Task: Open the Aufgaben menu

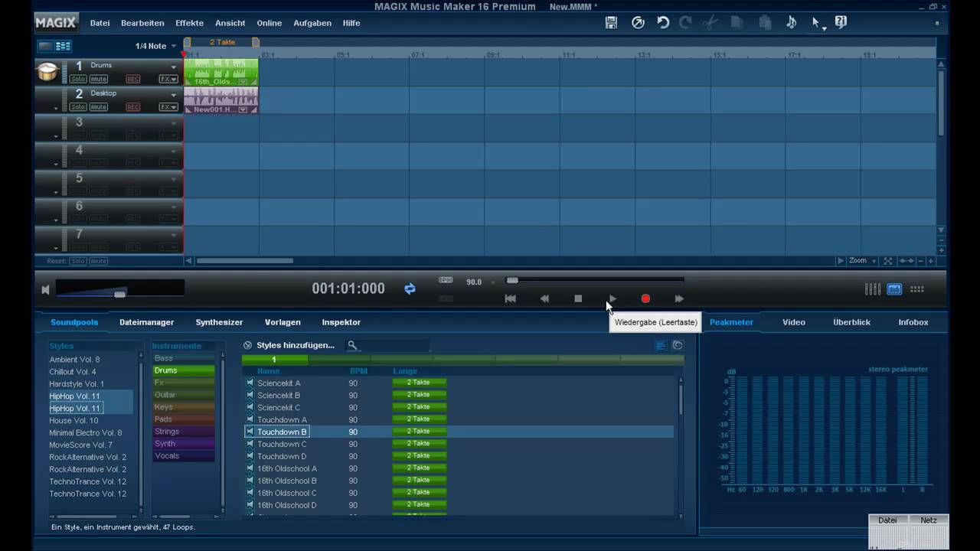Action: point(312,23)
